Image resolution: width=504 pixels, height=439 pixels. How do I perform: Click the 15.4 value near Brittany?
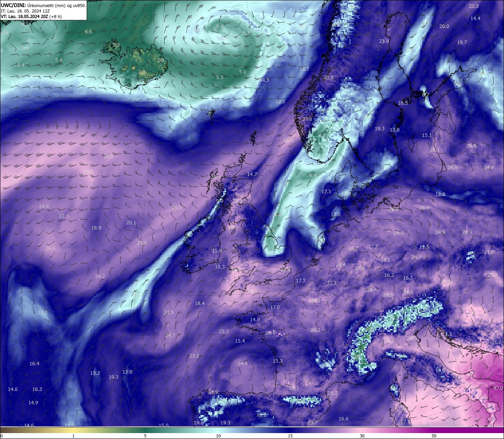tap(240, 341)
